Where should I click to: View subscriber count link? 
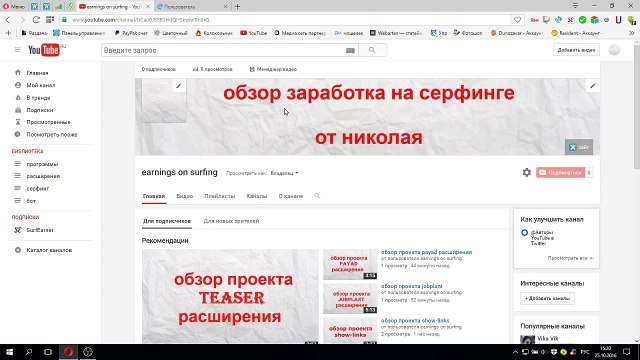pyautogui.click(x=158, y=69)
